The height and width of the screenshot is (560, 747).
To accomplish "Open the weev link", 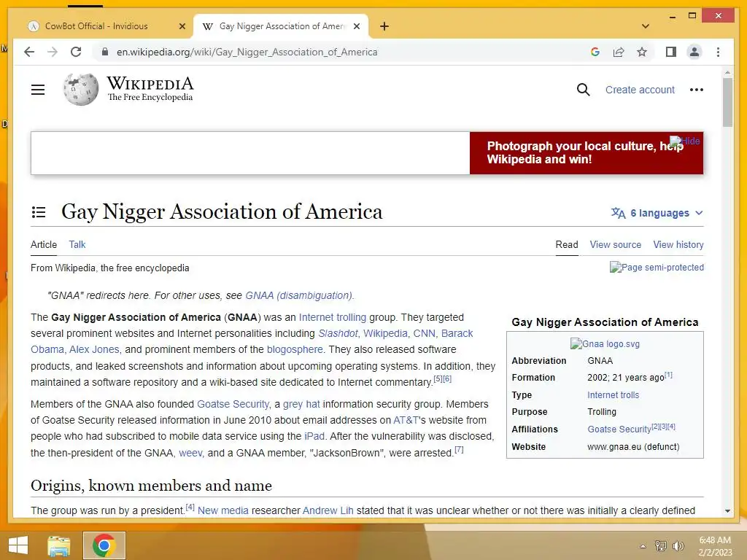I will click(x=190, y=453).
